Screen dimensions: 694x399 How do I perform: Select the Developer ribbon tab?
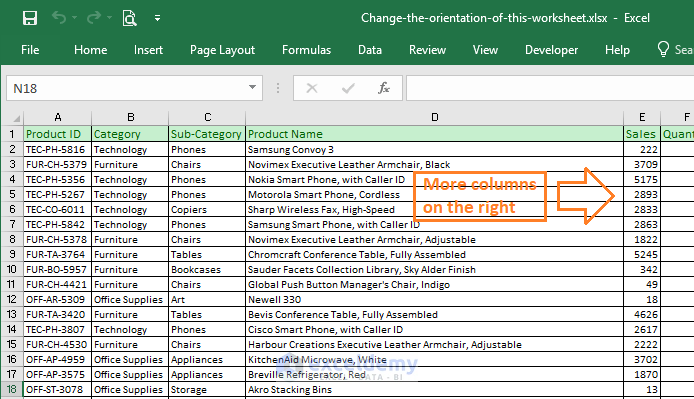tap(551, 50)
